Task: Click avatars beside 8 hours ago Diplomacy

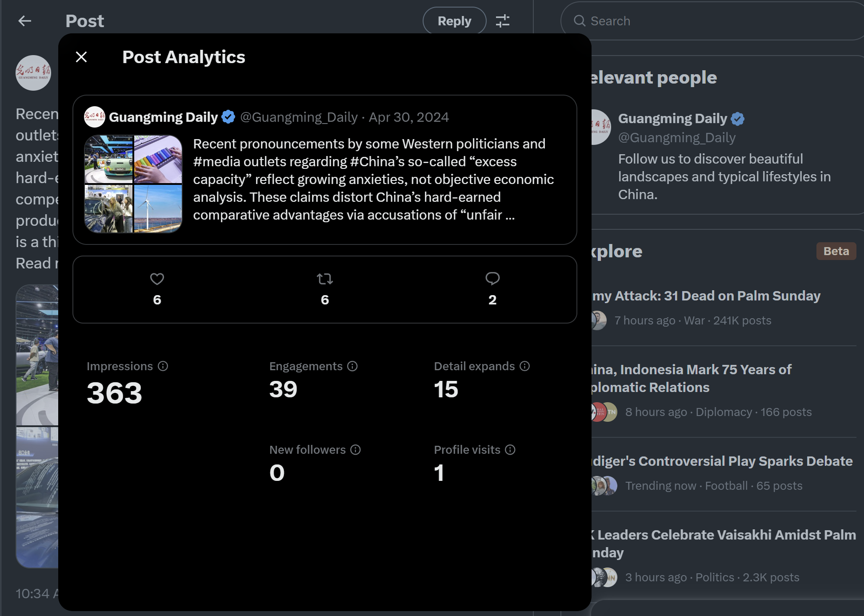Action: click(604, 412)
